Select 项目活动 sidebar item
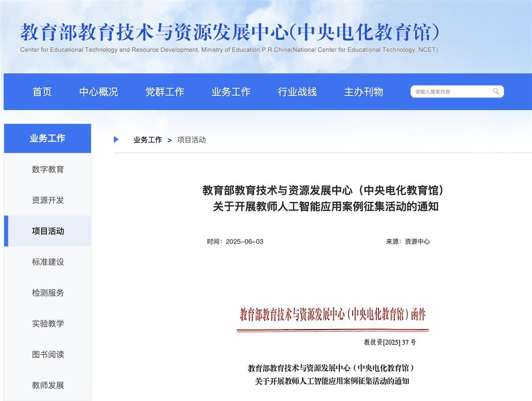The image size is (532, 401). pos(48,231)
